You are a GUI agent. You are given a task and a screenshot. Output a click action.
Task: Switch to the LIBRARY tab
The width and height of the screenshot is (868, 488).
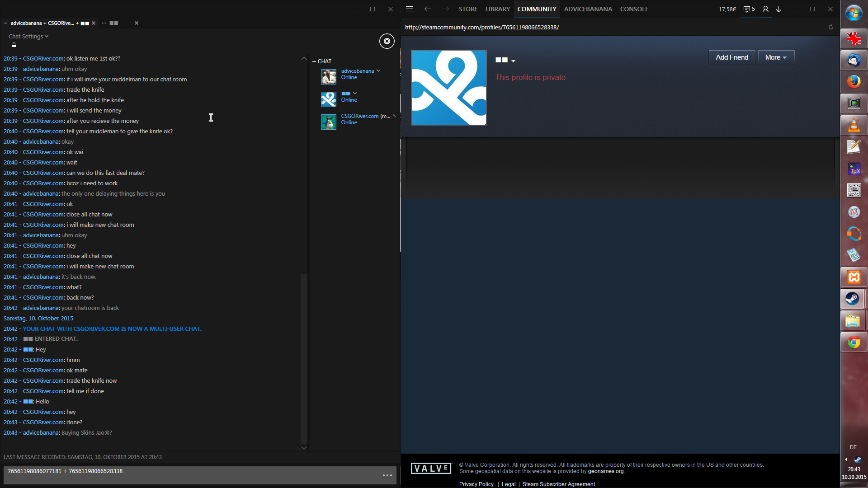tap(497, 9)
